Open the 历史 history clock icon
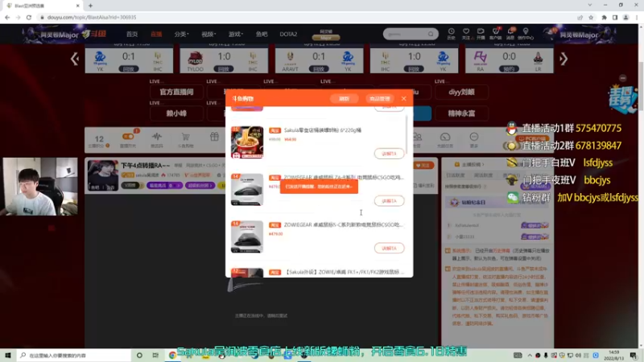Viewport: 644px width, 362px height. 451,34
